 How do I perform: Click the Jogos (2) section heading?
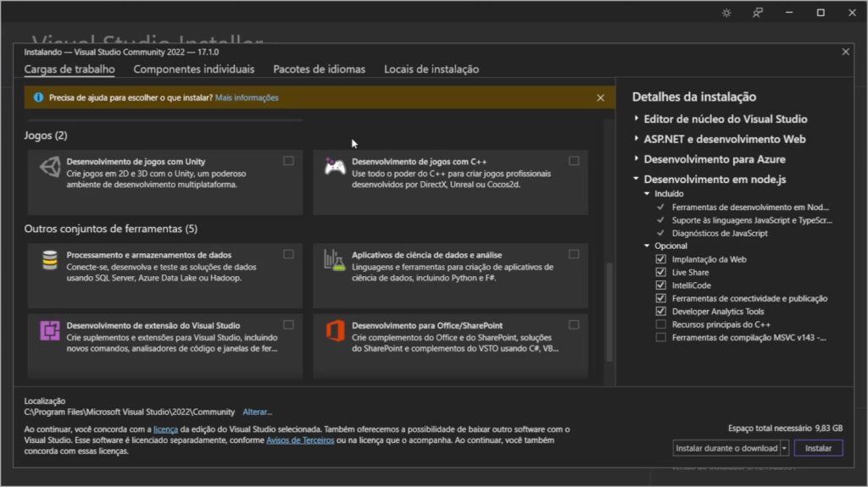[46, 136]
